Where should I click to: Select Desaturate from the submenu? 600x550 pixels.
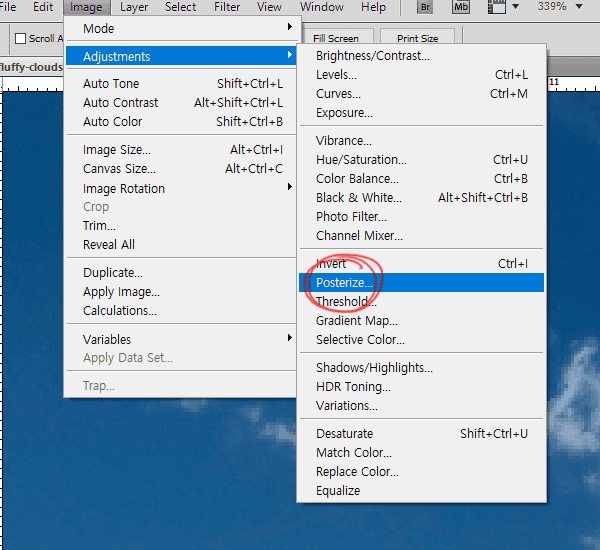tap(344, 433)
